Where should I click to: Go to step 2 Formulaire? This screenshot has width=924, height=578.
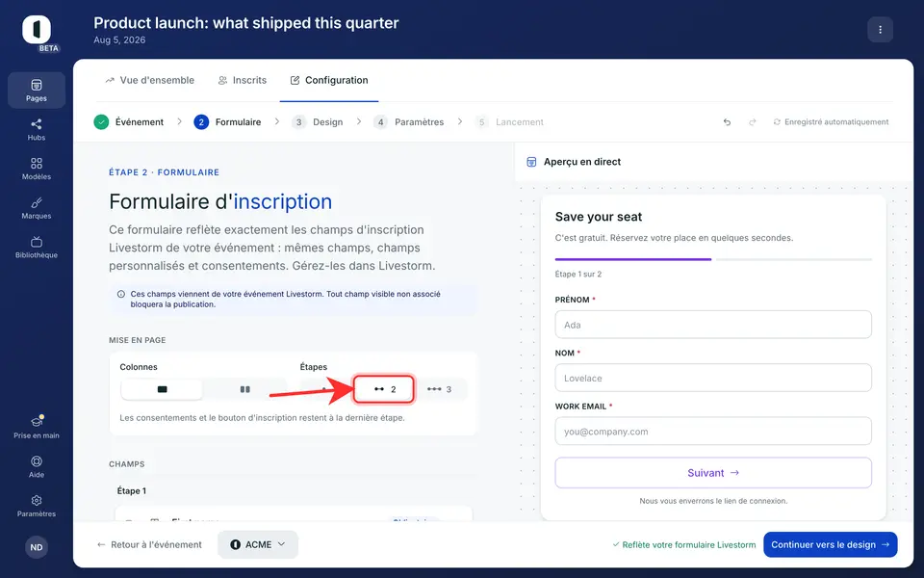coord(227,122)
